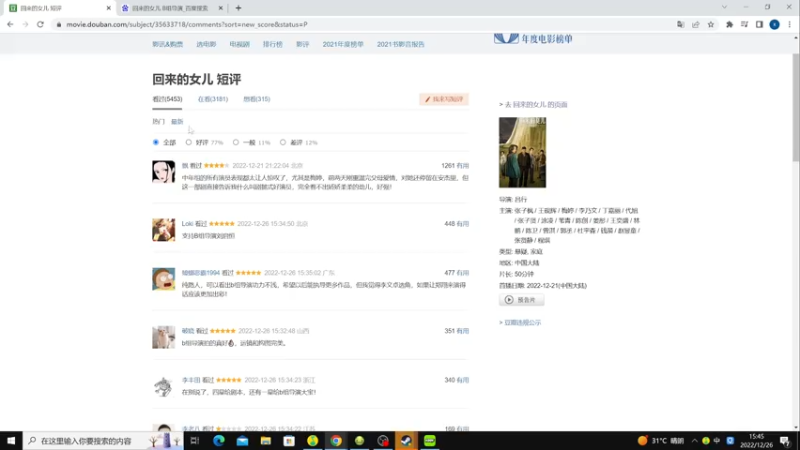This screenshot has height=450, width=800.
Task: Sort comments by 最新
Action: [x=177, y=121]
